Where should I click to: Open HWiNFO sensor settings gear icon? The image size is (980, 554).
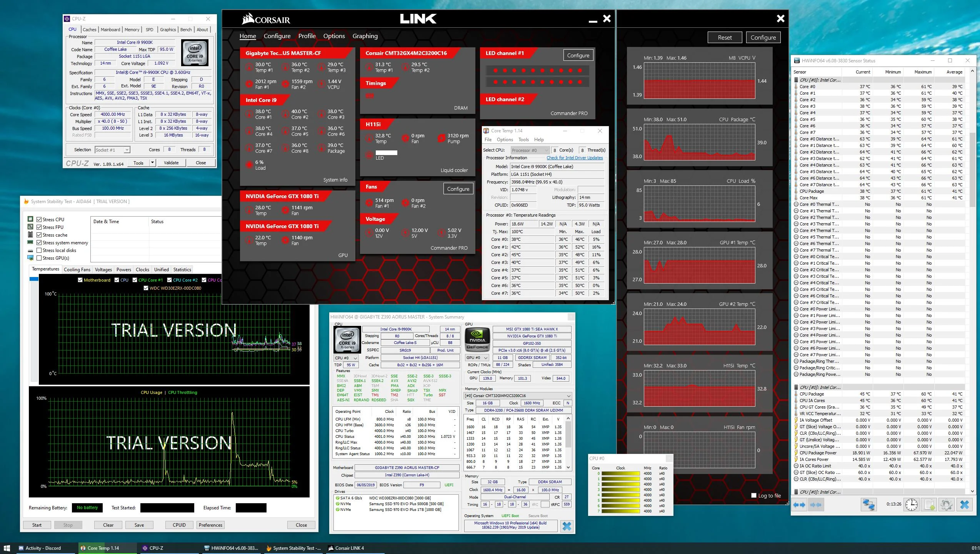point(947,504)
